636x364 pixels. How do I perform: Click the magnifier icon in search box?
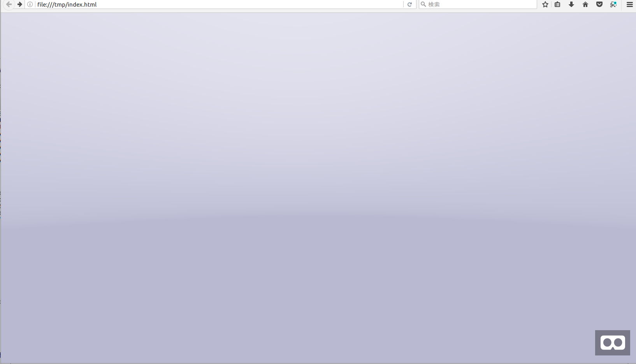click(x=423, y=5)
